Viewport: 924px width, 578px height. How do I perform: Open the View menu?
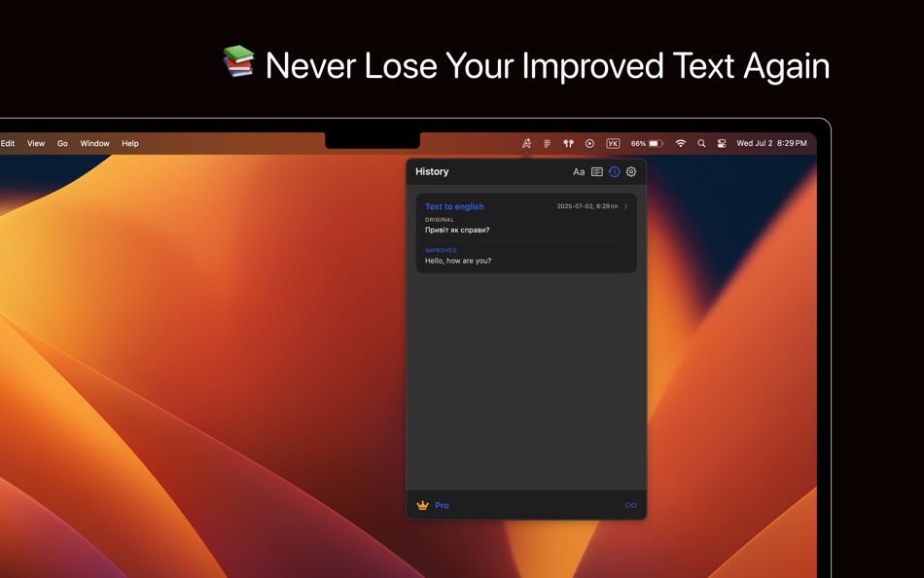tap(35, 143)
